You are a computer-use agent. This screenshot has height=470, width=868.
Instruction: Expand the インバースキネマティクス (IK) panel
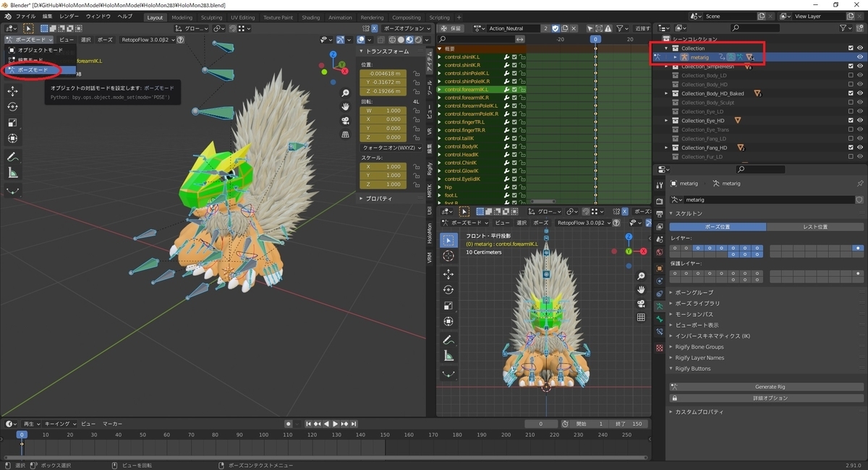coord(712,336)
